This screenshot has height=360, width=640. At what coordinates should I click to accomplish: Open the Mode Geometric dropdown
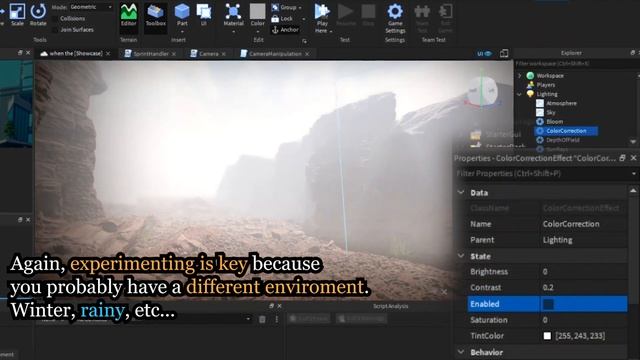tap(91, 7)
